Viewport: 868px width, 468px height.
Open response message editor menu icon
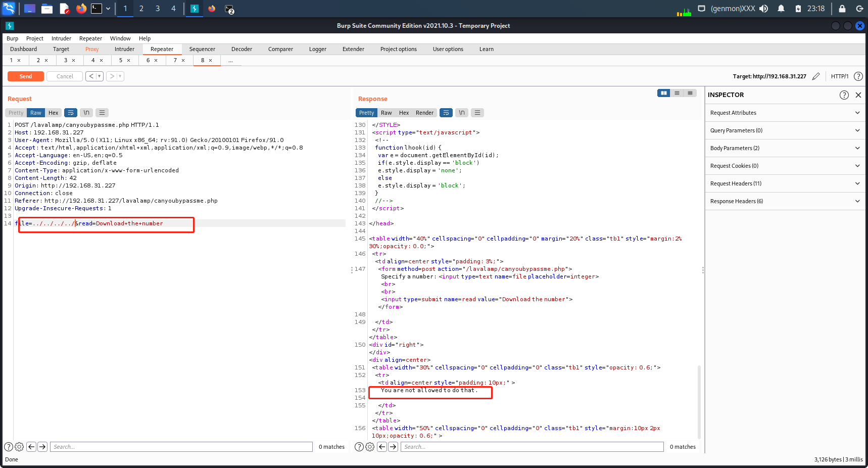coord(477,113)
